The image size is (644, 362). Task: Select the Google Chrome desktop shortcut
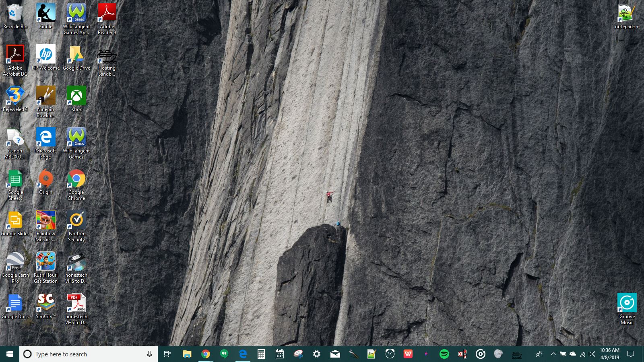pyautogui.click(x=76, y=185)
